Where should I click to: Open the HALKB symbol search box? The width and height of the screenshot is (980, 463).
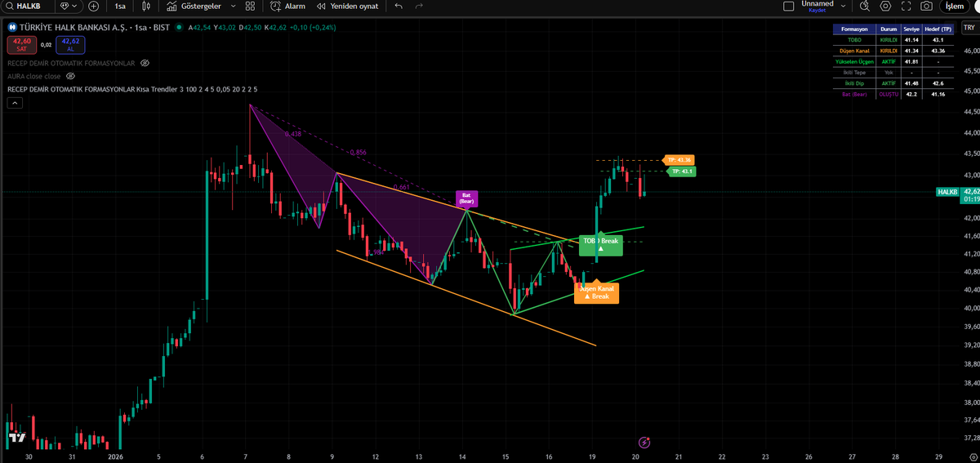[29, 6]
